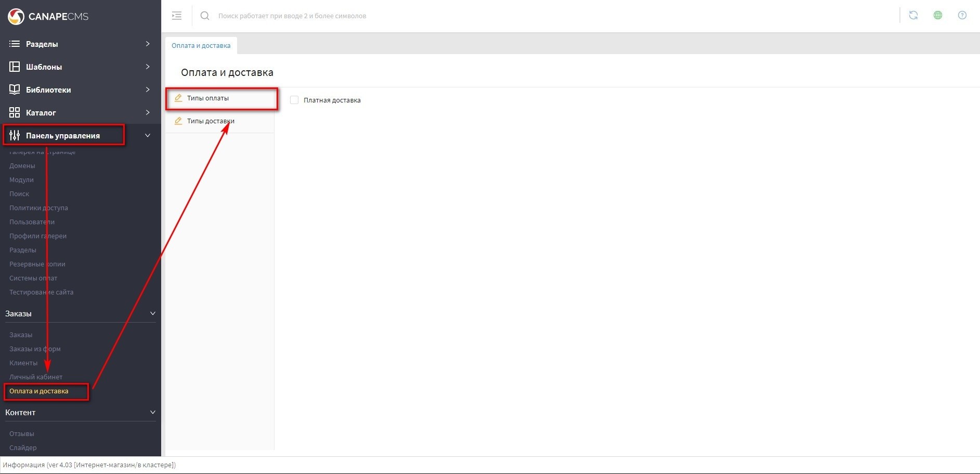This screenshot has height=474, width=980.
Task: Open the Шаблоны menu item
Action: click(44, 67)
